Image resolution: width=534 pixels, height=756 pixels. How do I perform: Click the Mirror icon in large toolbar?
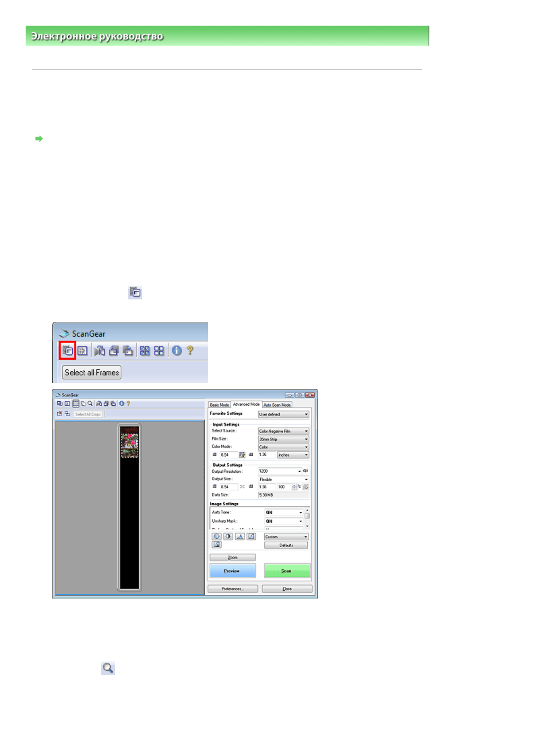(100, 351)
